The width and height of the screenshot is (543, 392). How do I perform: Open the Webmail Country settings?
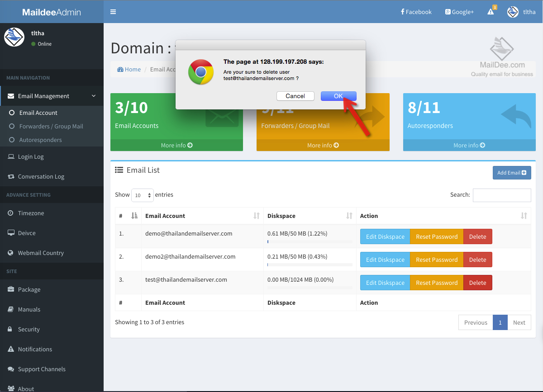(40, 253)
